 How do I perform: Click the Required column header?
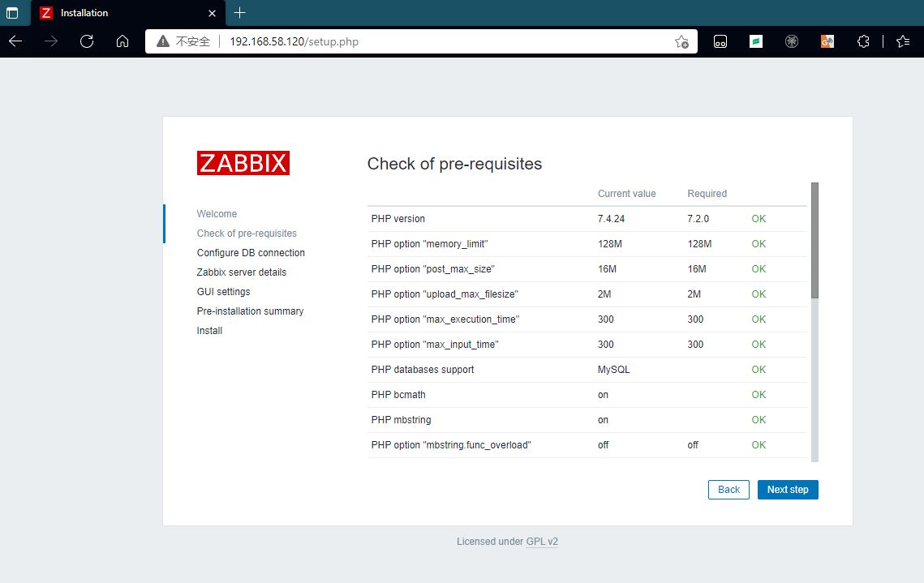pos(707,194)
